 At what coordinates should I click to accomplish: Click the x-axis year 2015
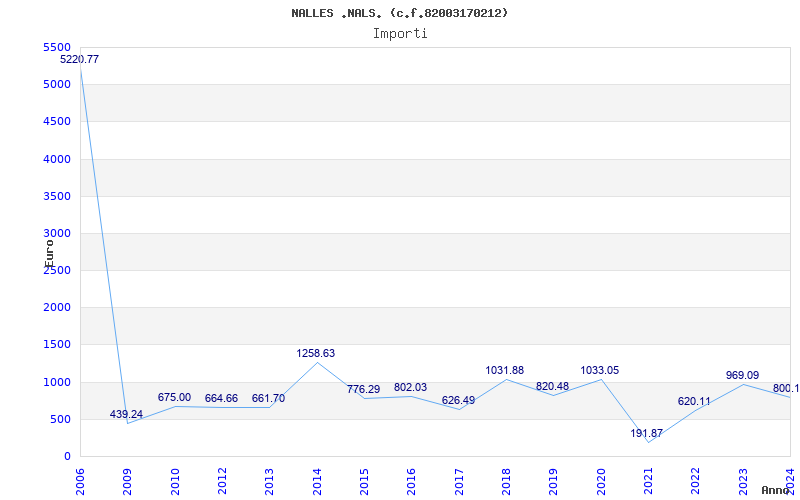364,481
